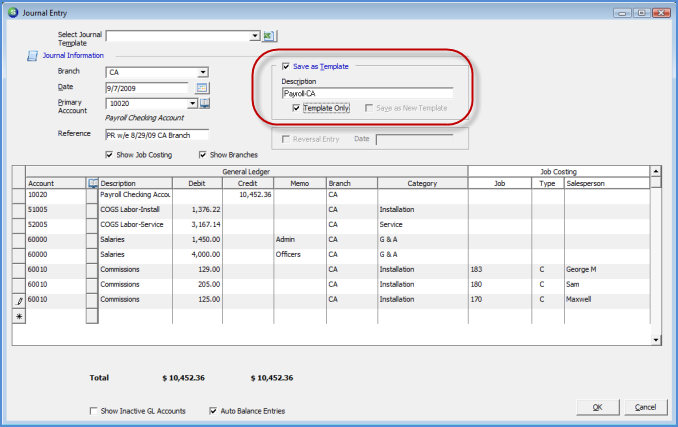The height and width of the screenshot is (427, 678).
Task: Click the Reference input field
Action: (x=157, y=135)
